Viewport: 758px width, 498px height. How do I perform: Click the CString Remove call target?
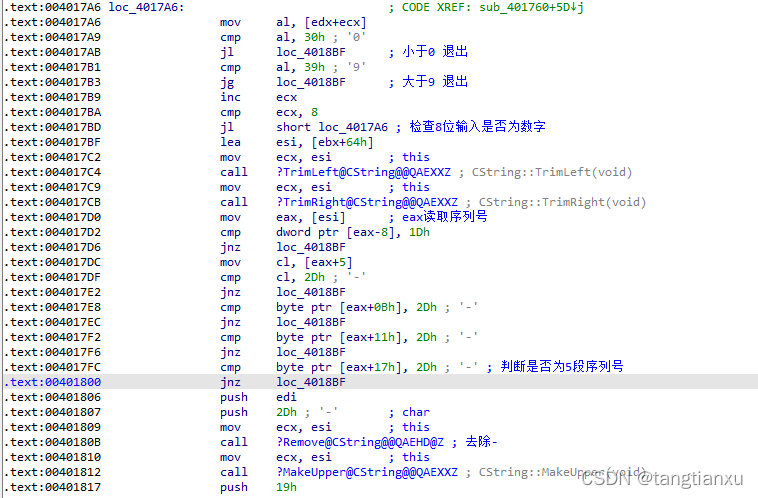[360, 442]
